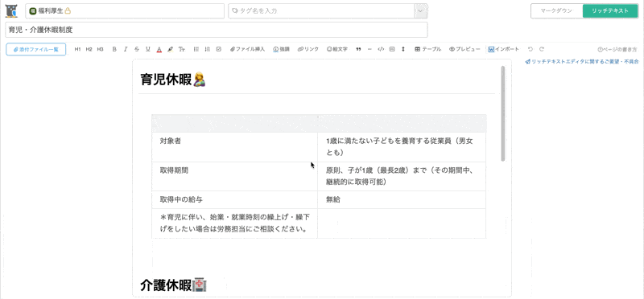
Task: Switch to マークダウン editor mode
Action: (x=556, y=11)
